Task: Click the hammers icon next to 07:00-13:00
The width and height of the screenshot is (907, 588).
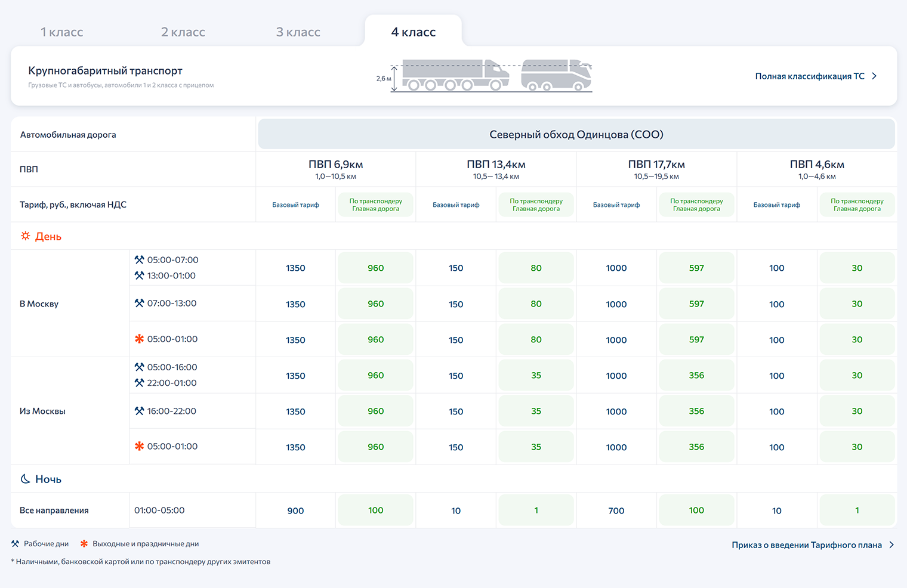Action: tap(139, 303)
